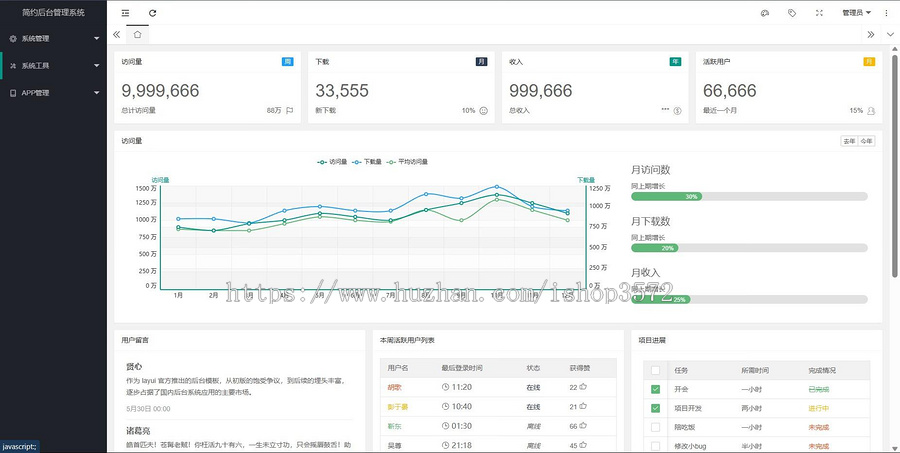
Task: Click the 周 badge on the 访问量 card
Action: [288, 61]
